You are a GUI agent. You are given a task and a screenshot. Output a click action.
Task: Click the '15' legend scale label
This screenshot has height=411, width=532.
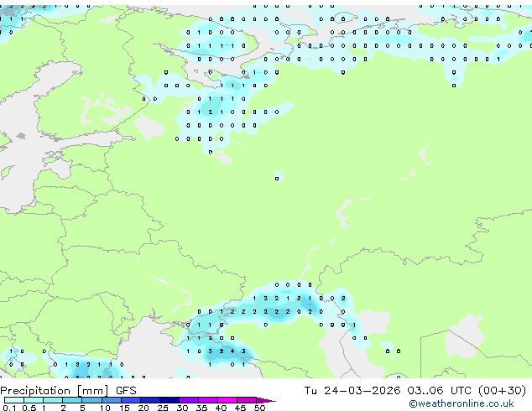pyautogui.click(x=124, y=408)
